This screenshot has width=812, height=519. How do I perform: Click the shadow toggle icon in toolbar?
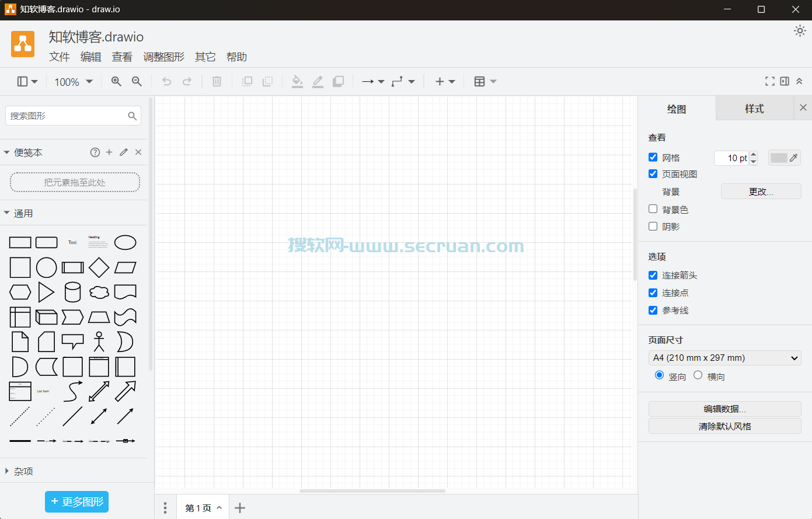pos(338,82)
